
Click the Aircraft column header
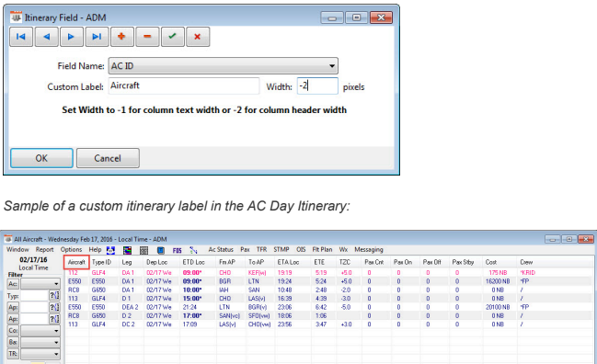point(76,262)
